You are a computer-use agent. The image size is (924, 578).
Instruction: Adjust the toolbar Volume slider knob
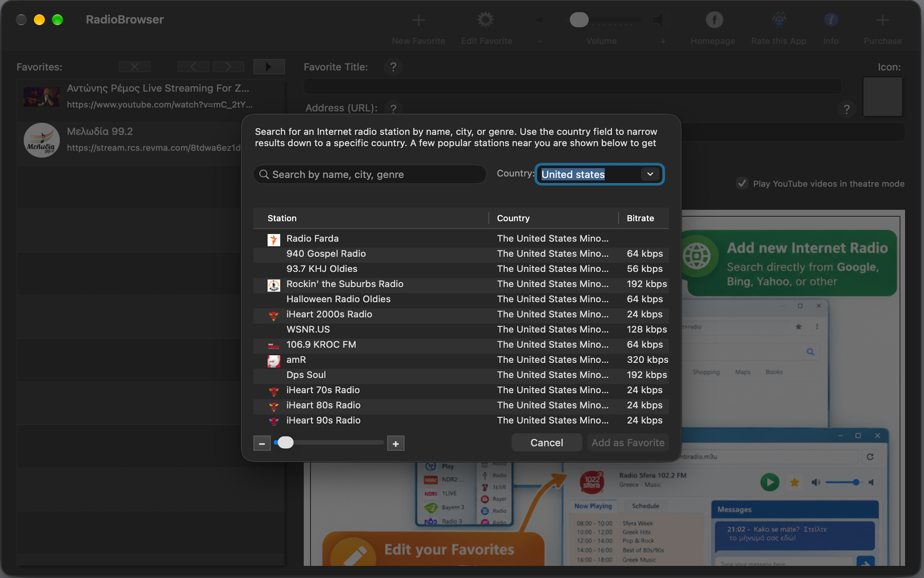click(x=579, y=20)
